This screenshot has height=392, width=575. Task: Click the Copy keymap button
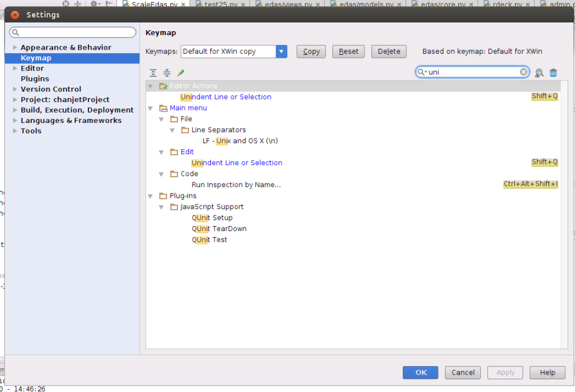coord(311,51)
